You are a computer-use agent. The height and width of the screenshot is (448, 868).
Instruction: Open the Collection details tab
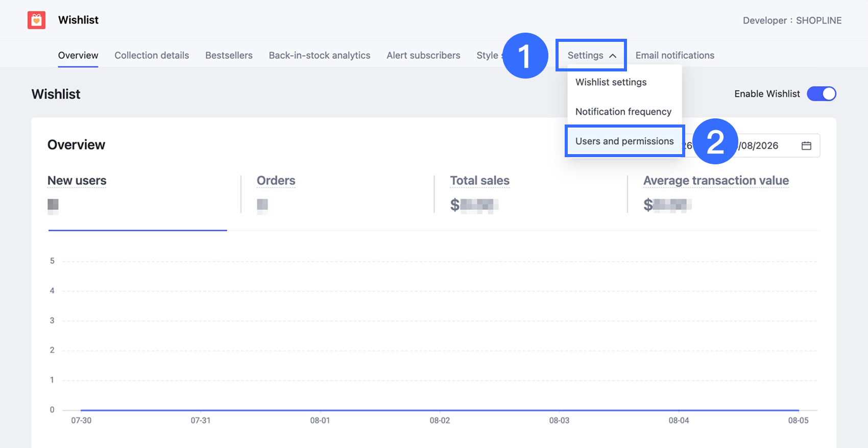(152, 55)
